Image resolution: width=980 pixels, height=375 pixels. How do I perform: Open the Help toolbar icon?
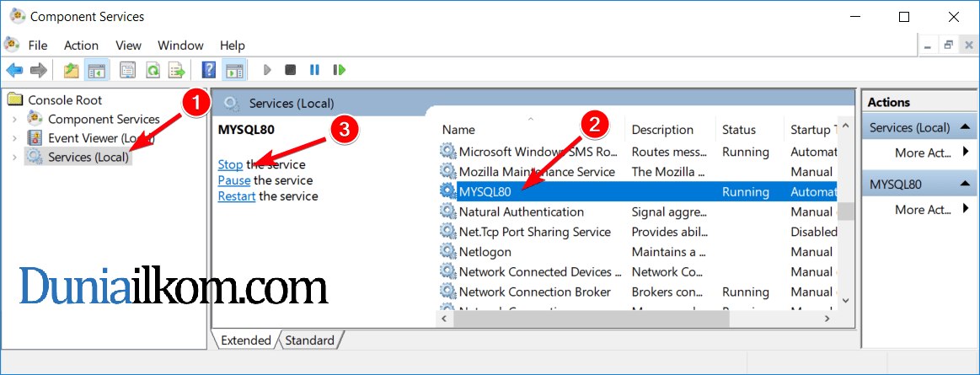[x=209, y=70]
